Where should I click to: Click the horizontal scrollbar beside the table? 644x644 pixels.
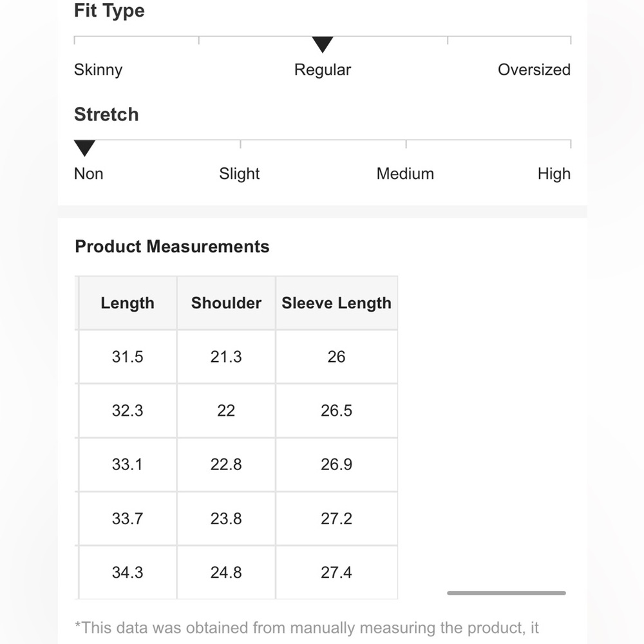point(506,593)
